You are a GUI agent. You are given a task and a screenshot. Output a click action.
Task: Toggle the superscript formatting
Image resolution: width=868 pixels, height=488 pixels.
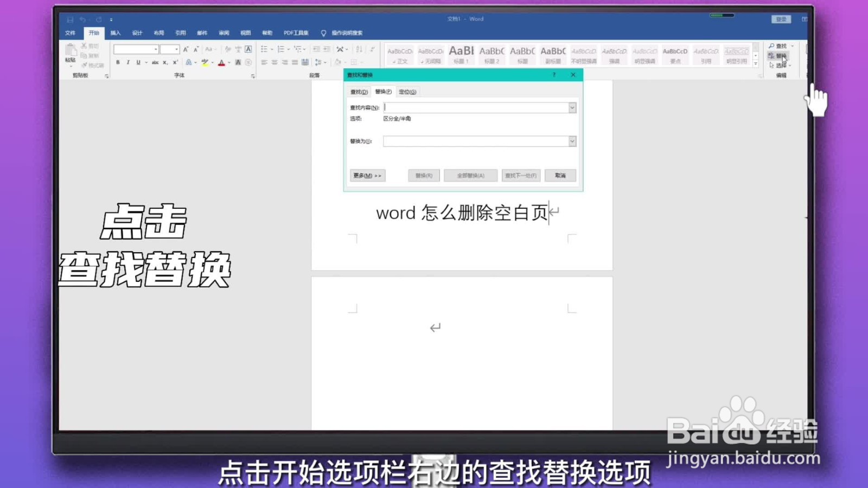pyautogui.click(x=175, y=62)
